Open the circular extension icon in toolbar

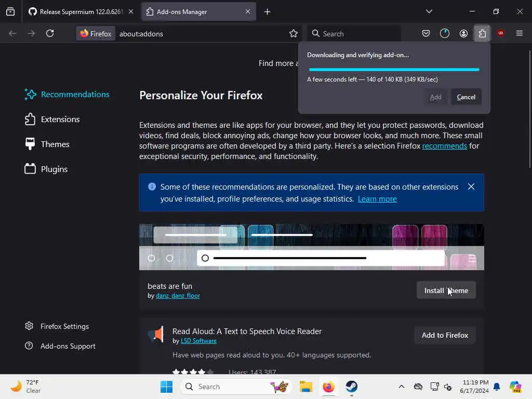445,33
